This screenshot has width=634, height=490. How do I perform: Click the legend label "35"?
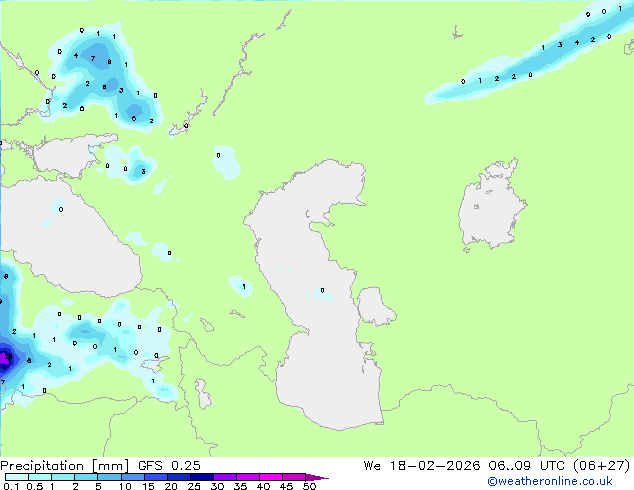coord(240,486)
